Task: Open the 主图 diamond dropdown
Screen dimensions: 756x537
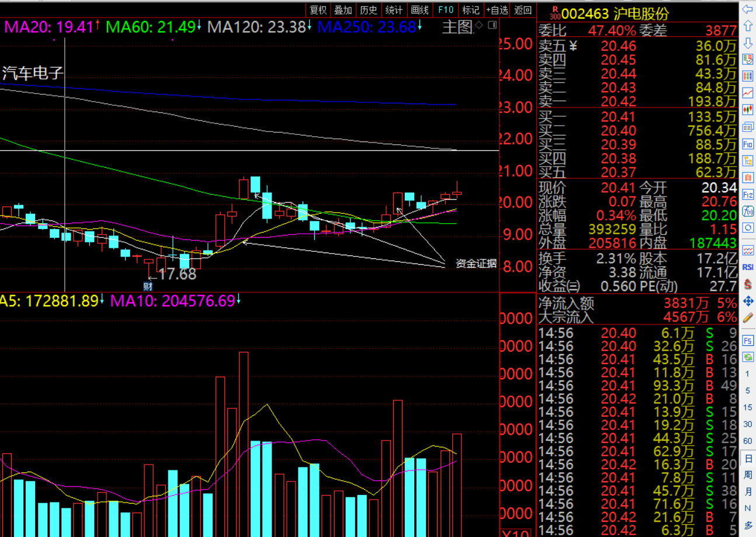Action: point(478,25)
